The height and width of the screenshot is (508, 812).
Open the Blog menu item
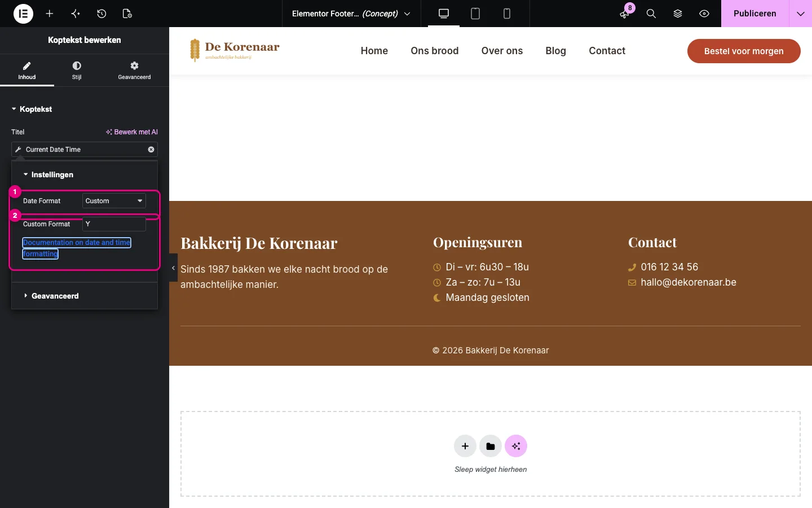[x=556, y=51]
